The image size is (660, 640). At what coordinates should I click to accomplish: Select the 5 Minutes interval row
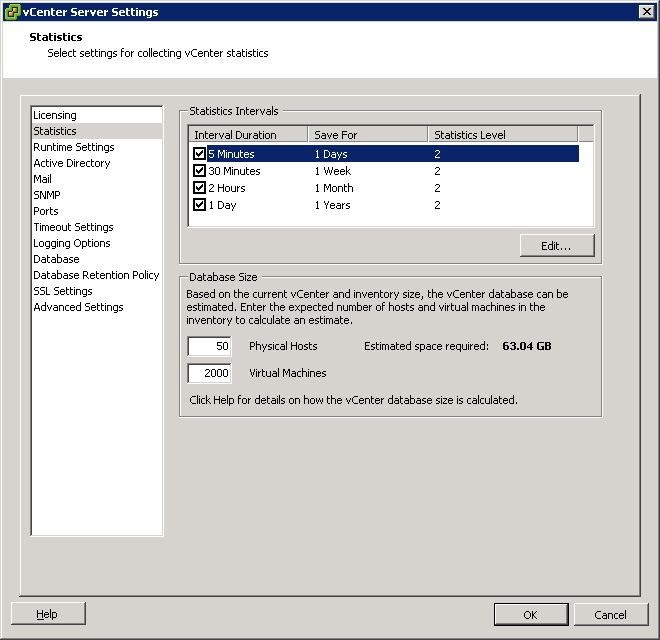(384, 154)
